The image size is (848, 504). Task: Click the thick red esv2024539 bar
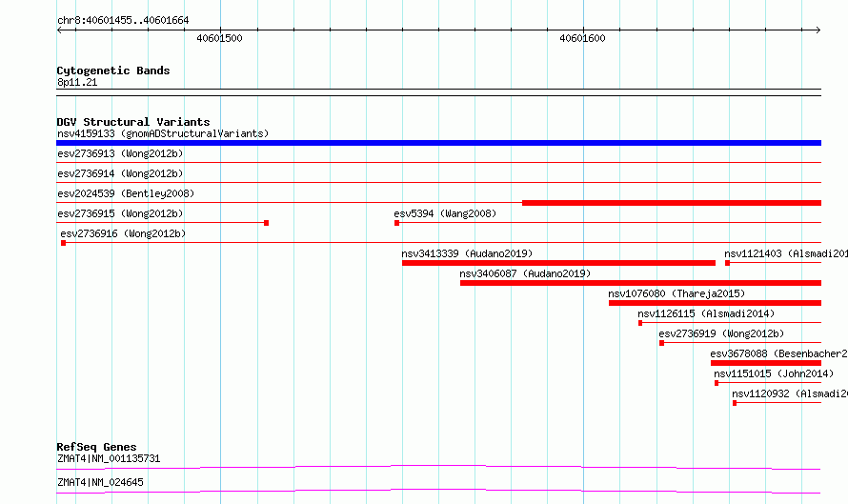(x=672, y=203)
